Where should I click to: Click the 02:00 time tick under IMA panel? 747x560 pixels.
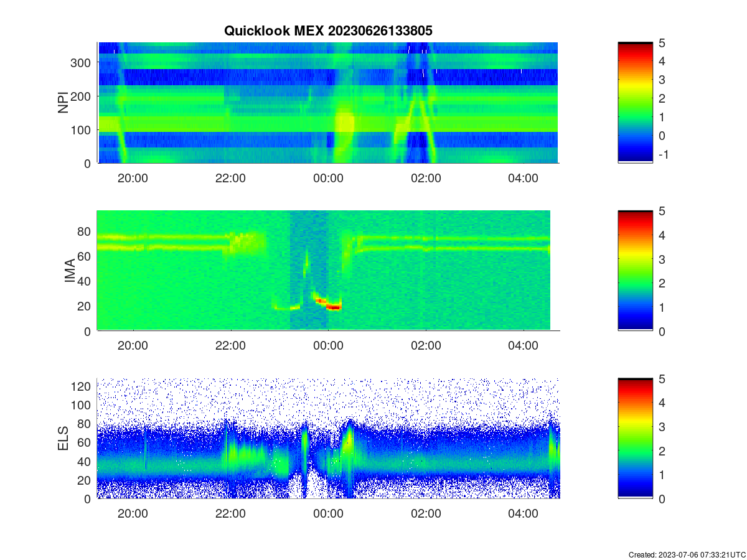coord(426,345)
